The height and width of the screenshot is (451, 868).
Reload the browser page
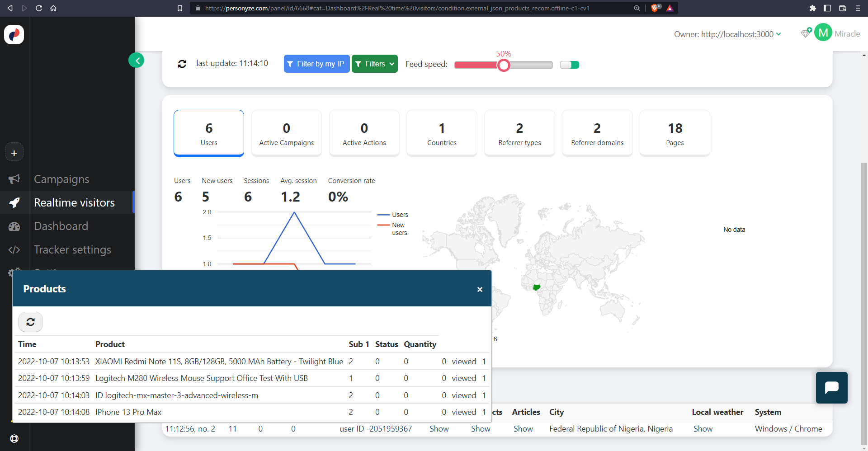pyautogui.click(x=39, y=8)
